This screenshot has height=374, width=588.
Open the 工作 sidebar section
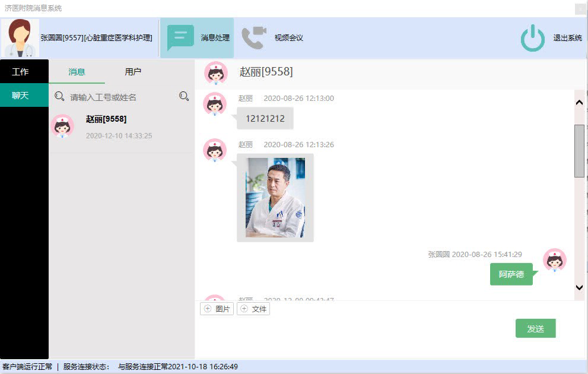click(21, 72)
